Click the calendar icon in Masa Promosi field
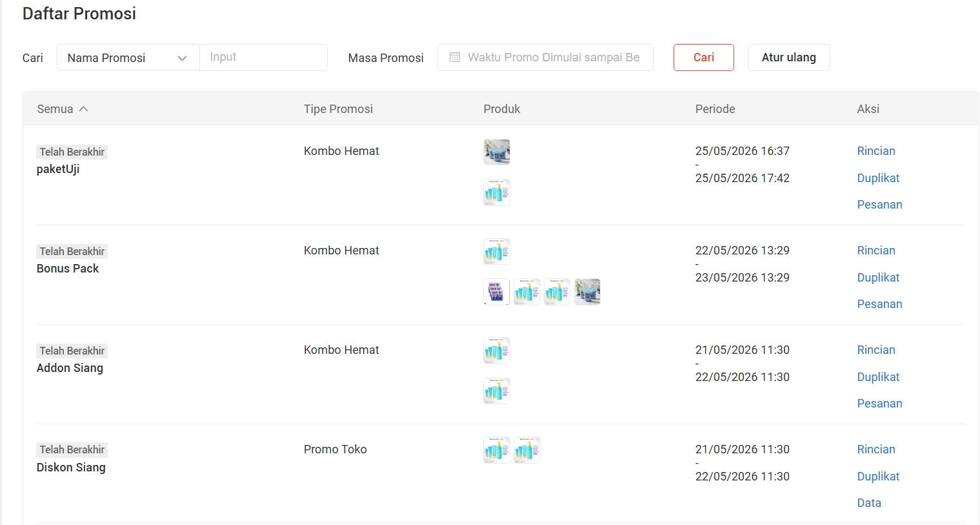 click(x=455, y=57)
